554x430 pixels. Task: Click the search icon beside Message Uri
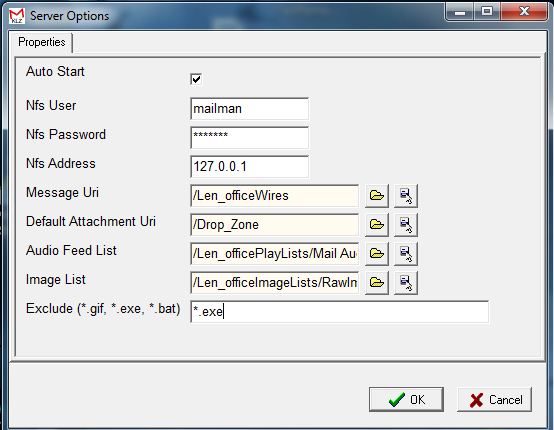pos(406,195)
